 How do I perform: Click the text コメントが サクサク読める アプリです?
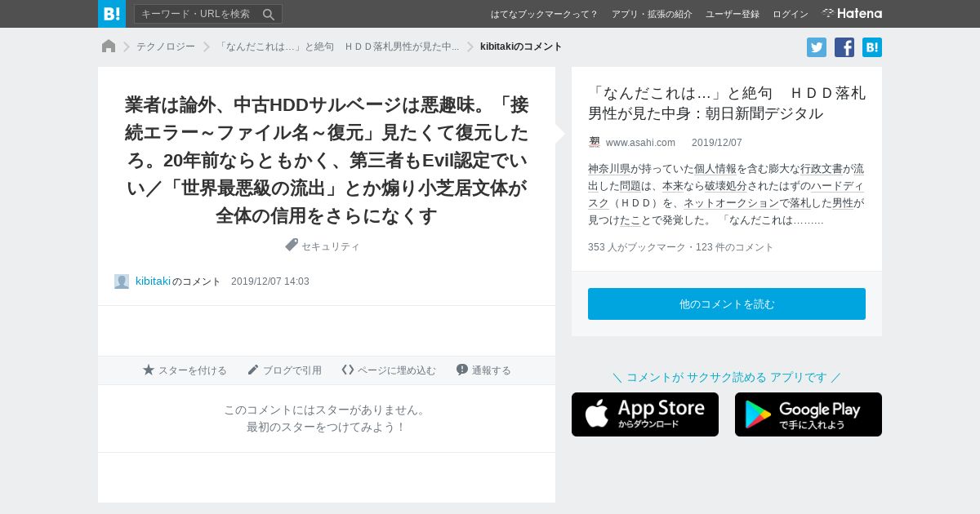727,377
